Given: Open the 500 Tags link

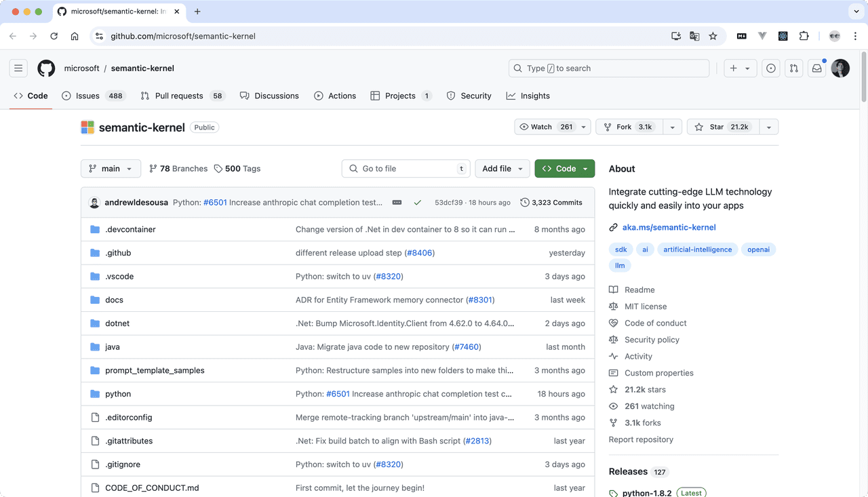Looking at the screenshot, I should (237, 169).
